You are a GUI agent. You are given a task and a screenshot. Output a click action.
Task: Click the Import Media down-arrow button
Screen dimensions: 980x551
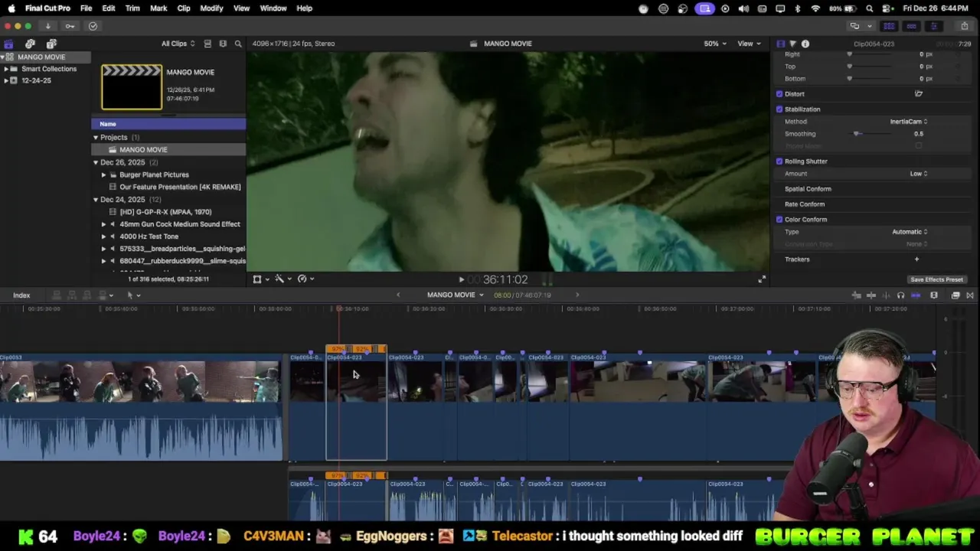[47, 26]
